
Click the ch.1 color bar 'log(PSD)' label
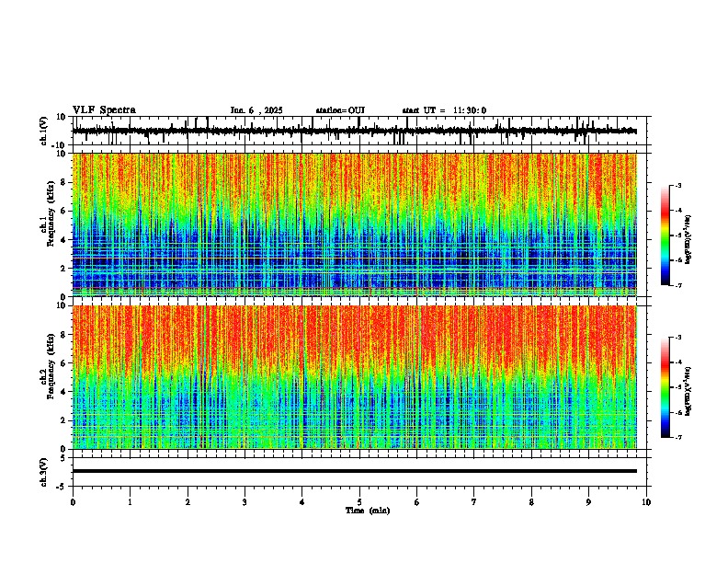pyautogui.click(x=688, y=239)
